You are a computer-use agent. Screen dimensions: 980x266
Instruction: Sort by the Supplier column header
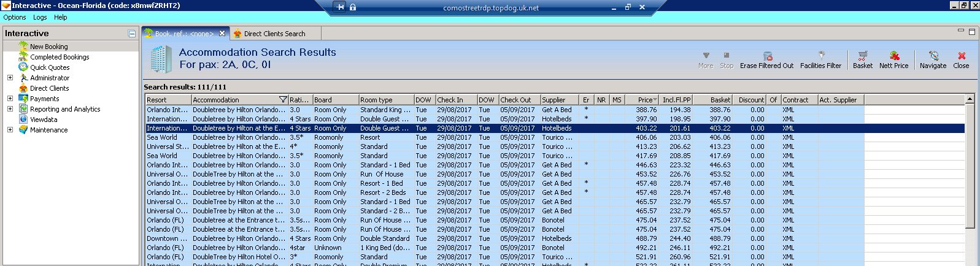coord(560,99)
